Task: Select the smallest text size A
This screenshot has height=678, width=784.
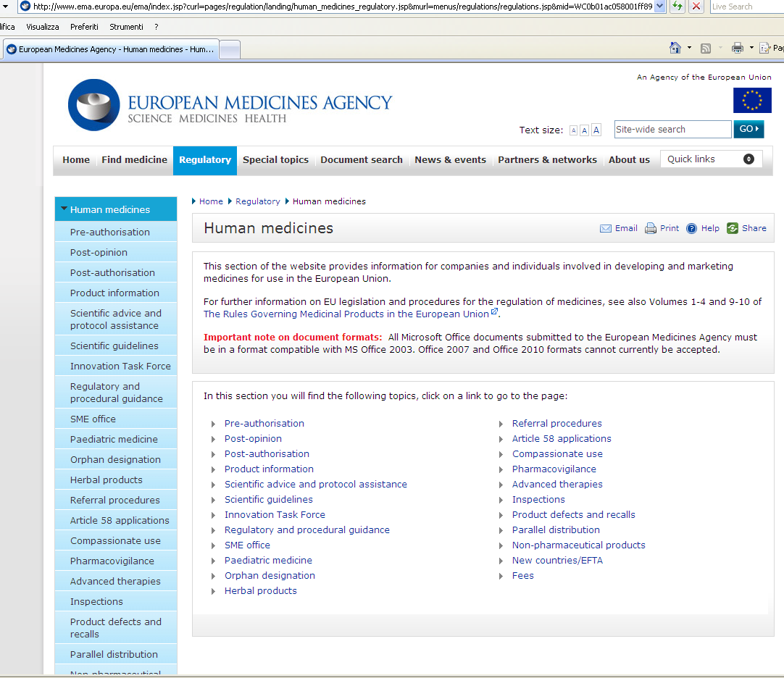Action: click(x=573, y=130)
